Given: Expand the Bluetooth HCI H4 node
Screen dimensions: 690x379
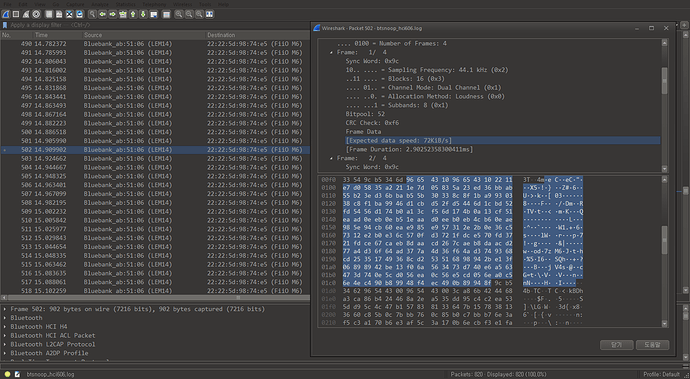Looking at the screenshot, I should coord(5,327).
